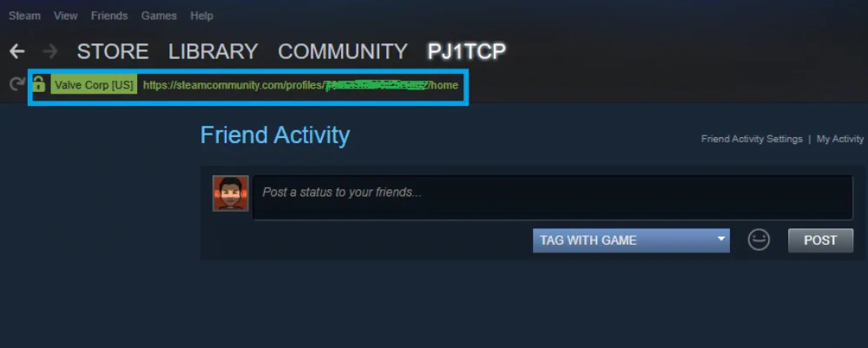Focus the Post a status text field
The image size is (868, 348).
[552, 198]
